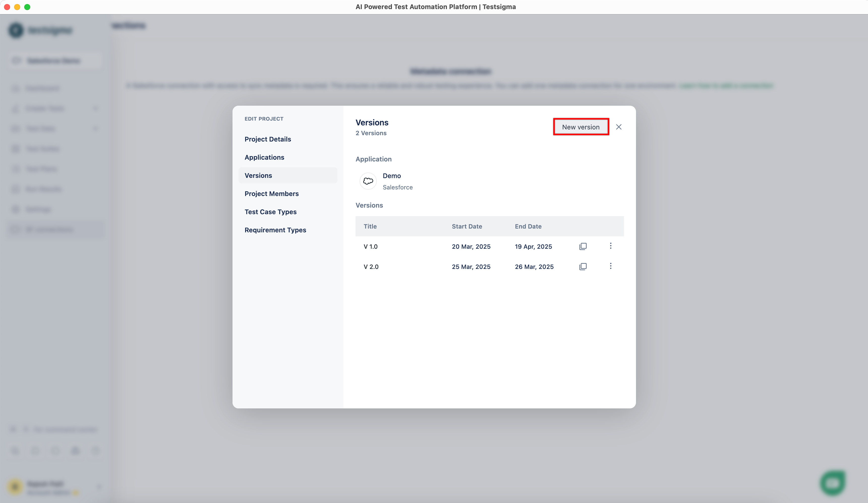Open the Project Details section

(x=268, y=139)
